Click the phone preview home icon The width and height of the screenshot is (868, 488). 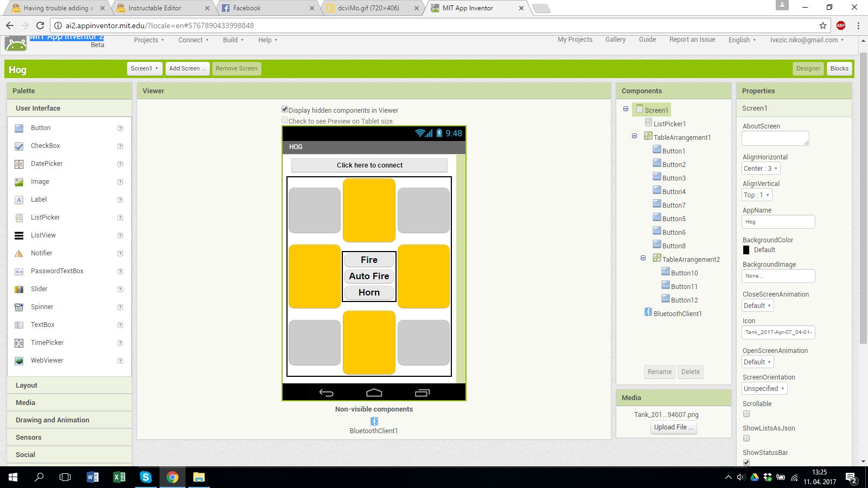374,393
